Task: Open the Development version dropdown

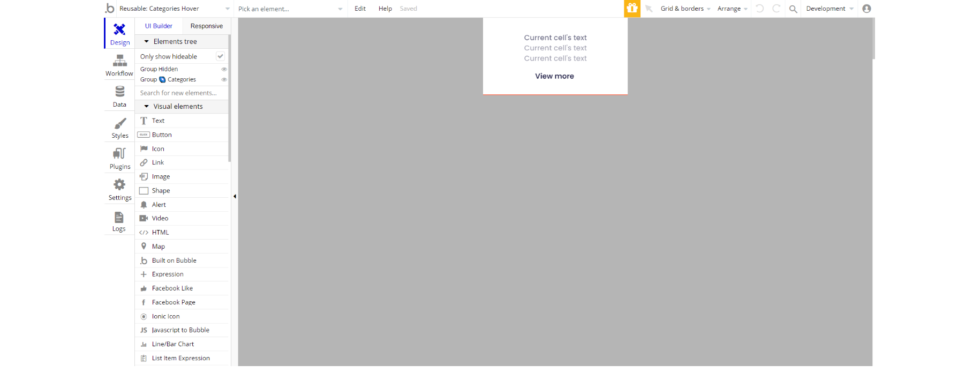Action: (830, 9)
